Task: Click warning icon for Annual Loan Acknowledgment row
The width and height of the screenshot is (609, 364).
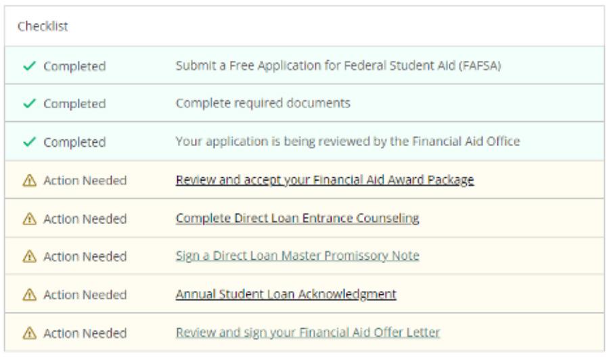Action: coord(29,294)
